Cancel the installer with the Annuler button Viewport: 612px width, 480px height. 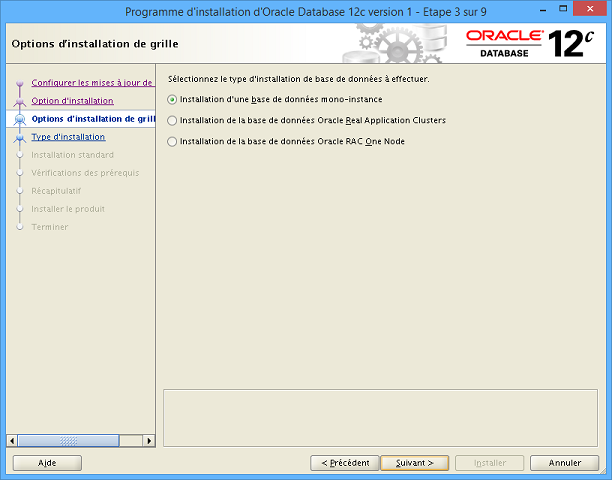click(564, 463)
